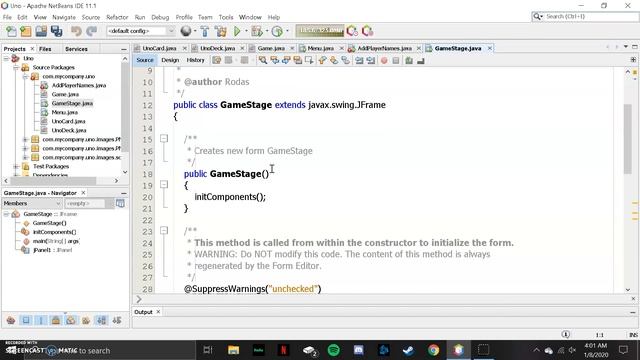The width and height of the screenshot is (640, 360).
Task: Click the Undo toolbar icon
Action: 76,31
